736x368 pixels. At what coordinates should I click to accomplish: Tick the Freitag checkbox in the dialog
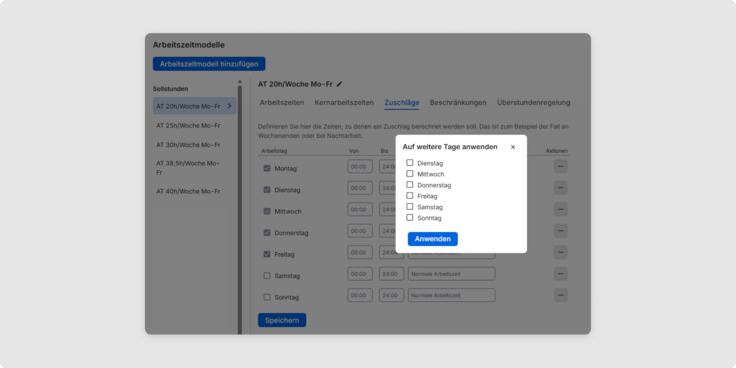point(410,196)
